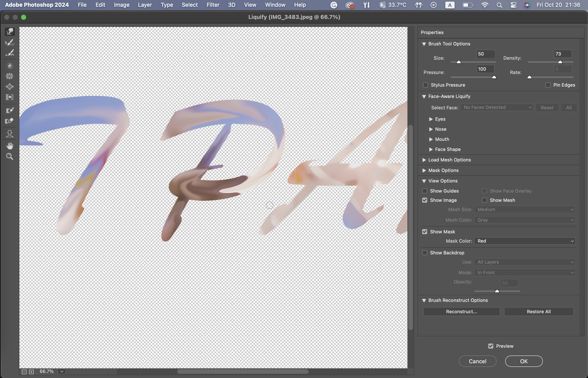Select the Hand tool in Liquify
The height and width of the screenshot is (378, 588).
[10, 146]
